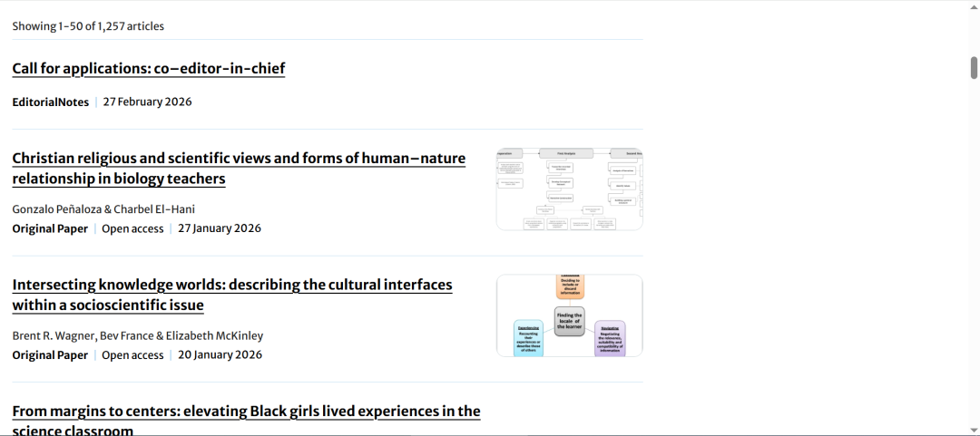Click the scrollbar up arrow
Screen dimensions: 980x436
[x=974, y=7]
